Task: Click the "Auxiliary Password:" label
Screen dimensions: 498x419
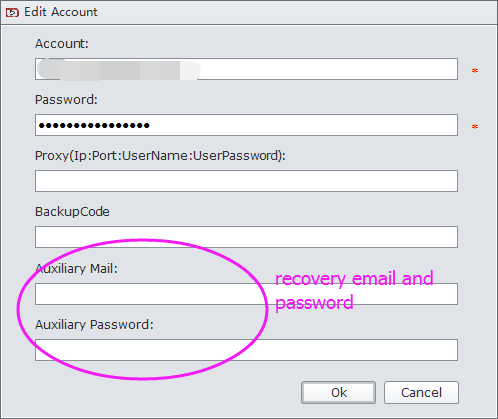Action: tap(94, 324)
